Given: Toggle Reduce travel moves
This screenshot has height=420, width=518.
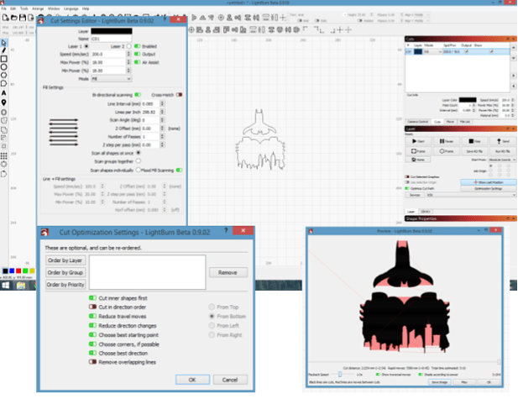Looking at the screenshot, I should click(93, 316).
